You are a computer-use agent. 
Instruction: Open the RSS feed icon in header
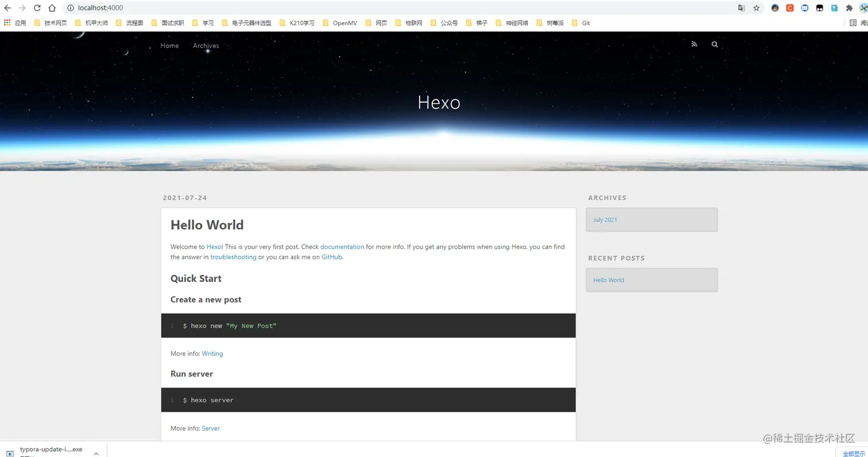click(694, 44)
